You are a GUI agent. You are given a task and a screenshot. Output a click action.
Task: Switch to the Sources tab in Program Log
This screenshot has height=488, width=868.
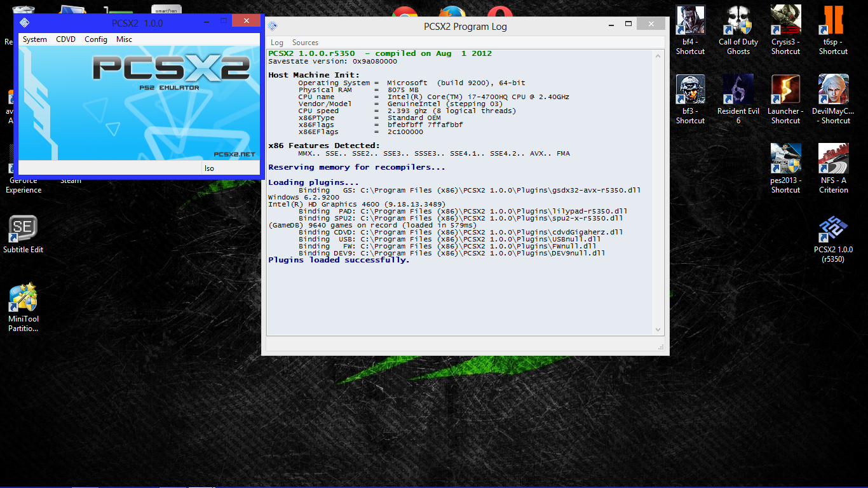click(305, 43)
